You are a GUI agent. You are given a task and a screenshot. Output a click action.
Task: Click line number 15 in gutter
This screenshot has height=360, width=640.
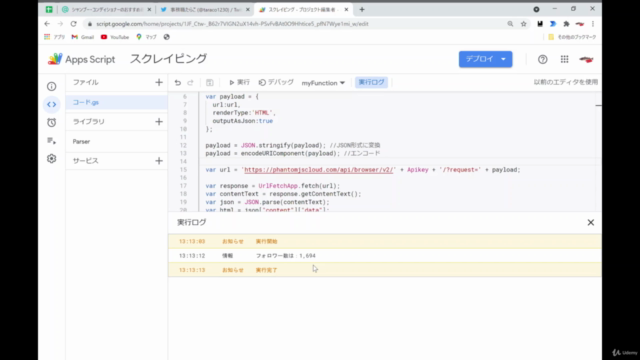184,170
